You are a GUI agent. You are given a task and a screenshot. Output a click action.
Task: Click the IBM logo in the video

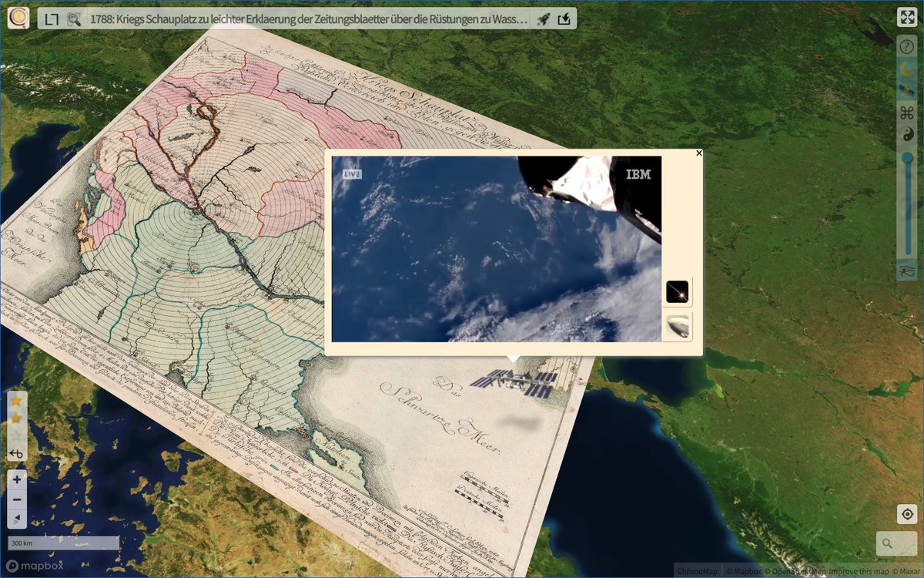pos(638,174)
